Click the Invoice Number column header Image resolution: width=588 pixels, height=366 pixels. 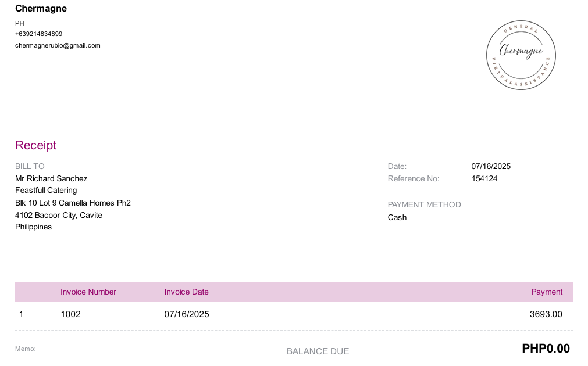(88, 292)
